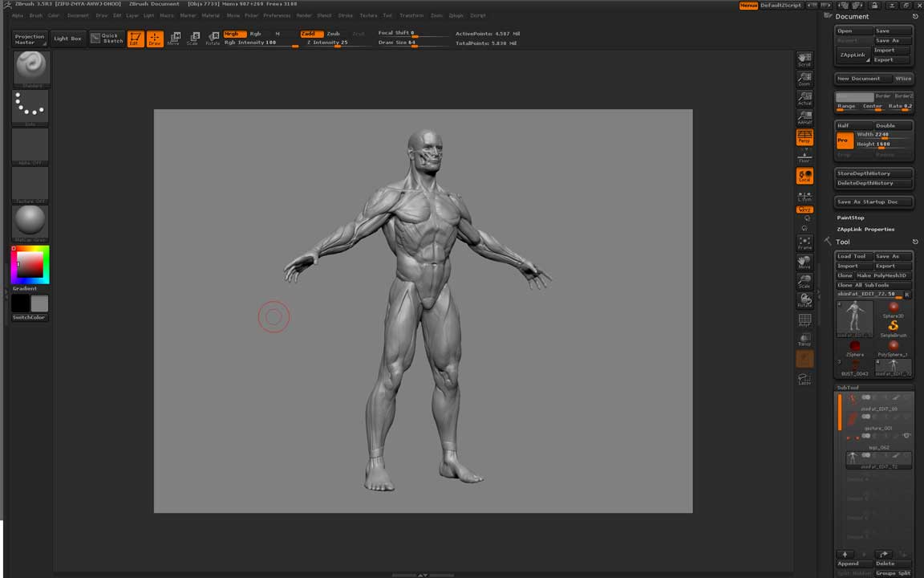The image size is (924, 578).
Task: Open the Transform menu
Action: (411, 15)
